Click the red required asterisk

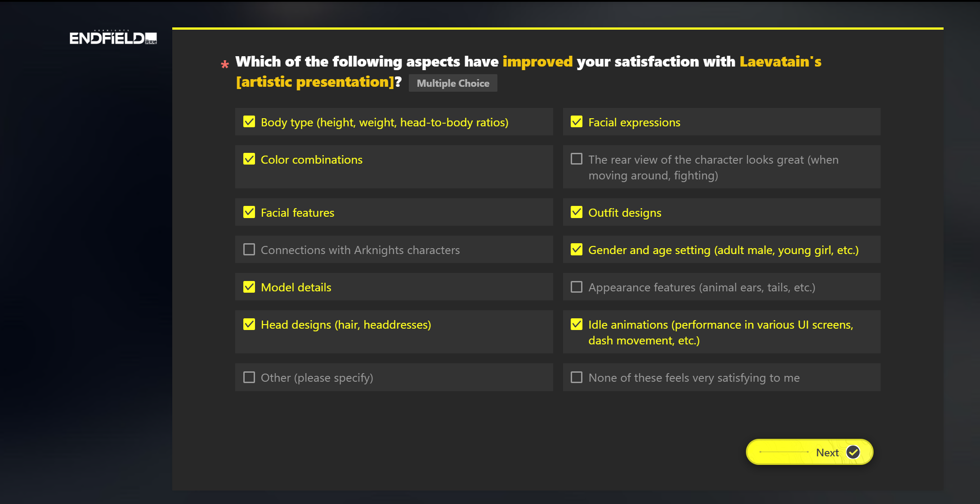(225, 65)
